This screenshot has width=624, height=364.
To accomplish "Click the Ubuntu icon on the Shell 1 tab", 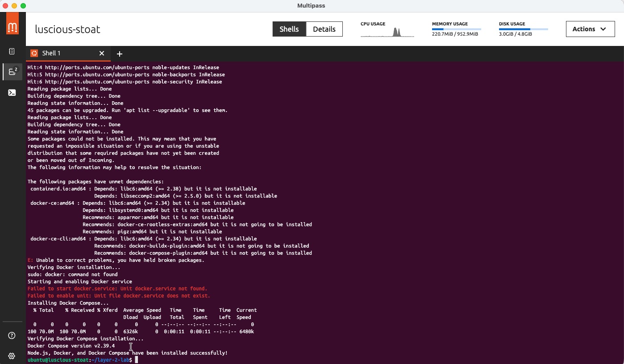I will pyautogui.click(x=33, y=54).
